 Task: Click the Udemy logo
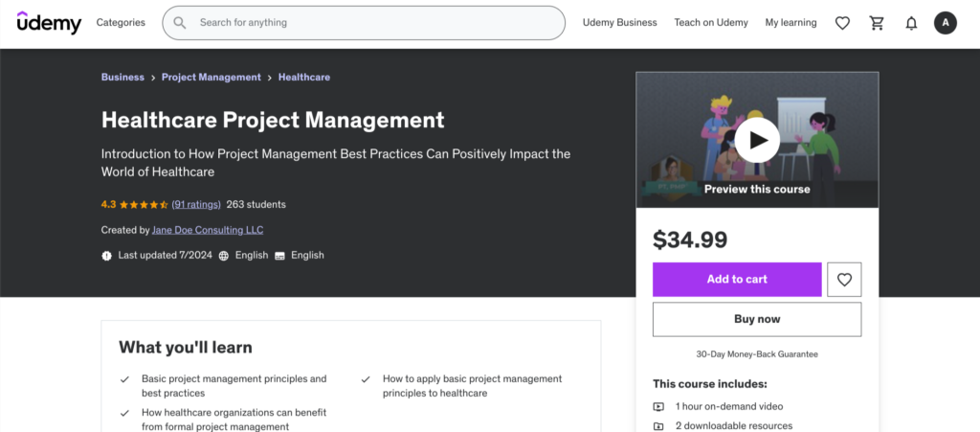(x=49, y=23)
